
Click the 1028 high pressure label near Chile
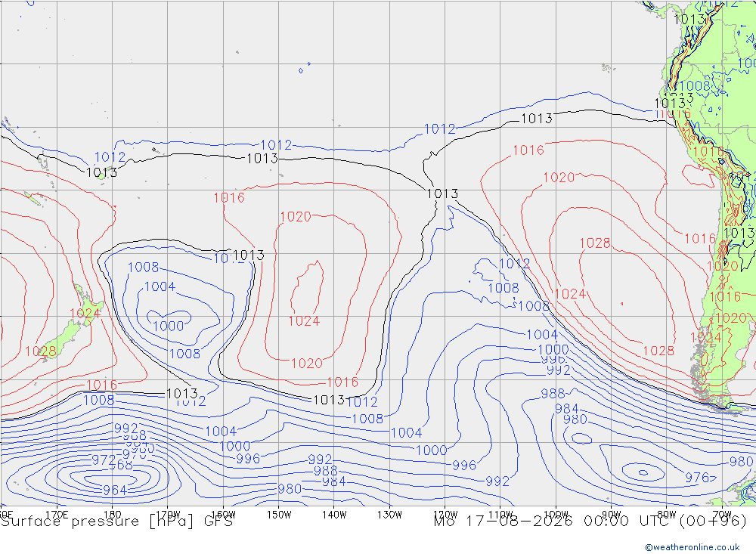595,243
